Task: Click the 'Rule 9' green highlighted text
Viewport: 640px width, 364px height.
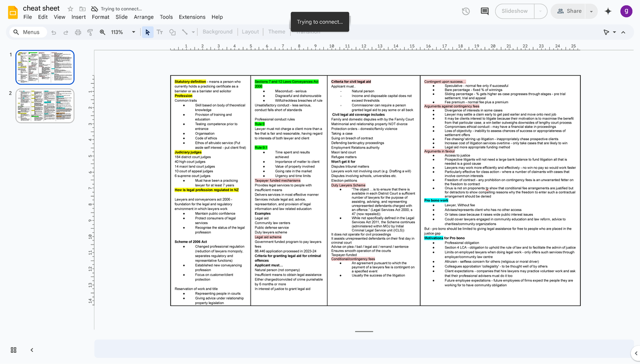Action: [260, 124]
